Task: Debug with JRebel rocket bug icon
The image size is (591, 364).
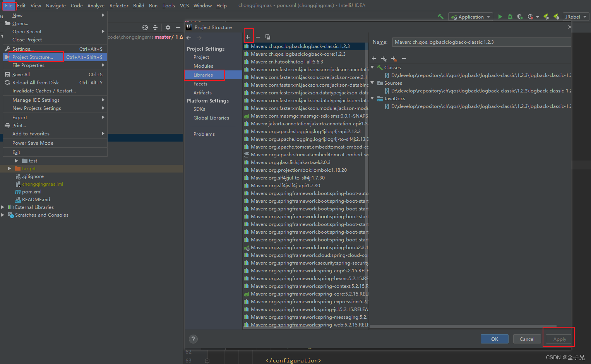Action: (x=556, y=17)
